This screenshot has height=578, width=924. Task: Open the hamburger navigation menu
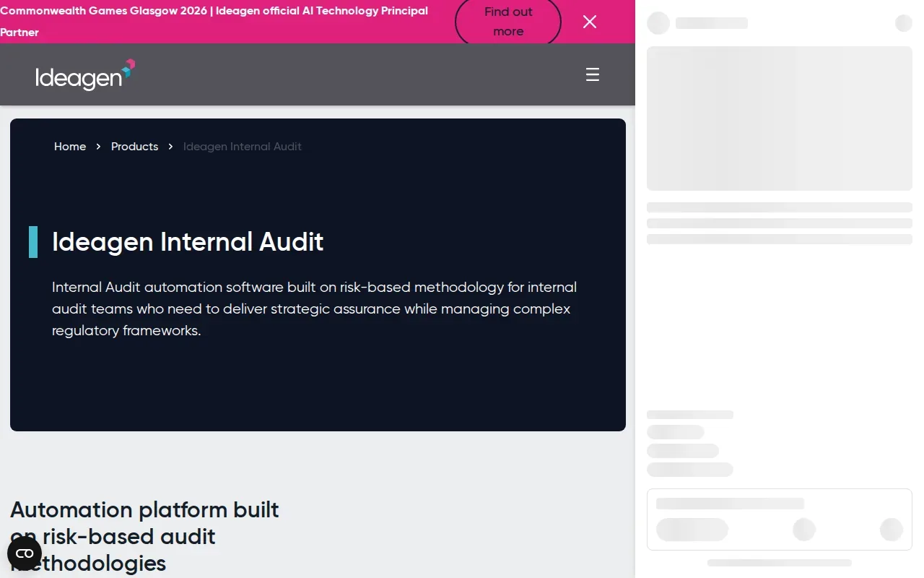(x=593, y=74)
